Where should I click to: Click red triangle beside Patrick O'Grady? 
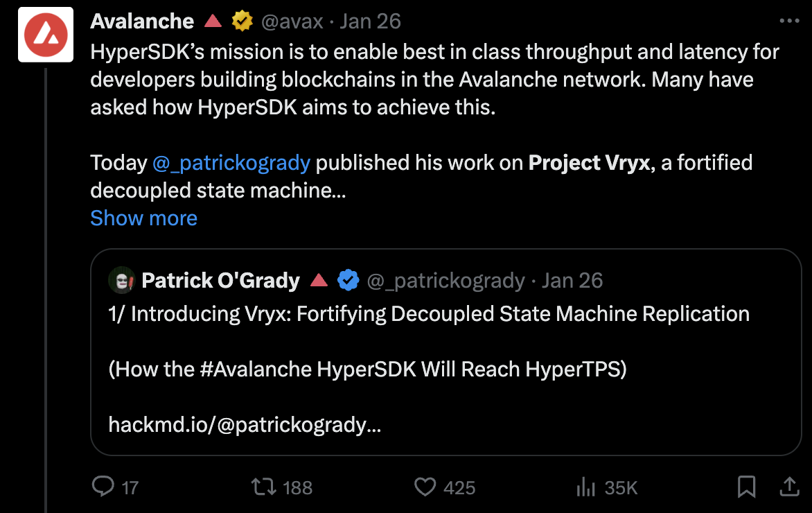(x=319, y=280)
